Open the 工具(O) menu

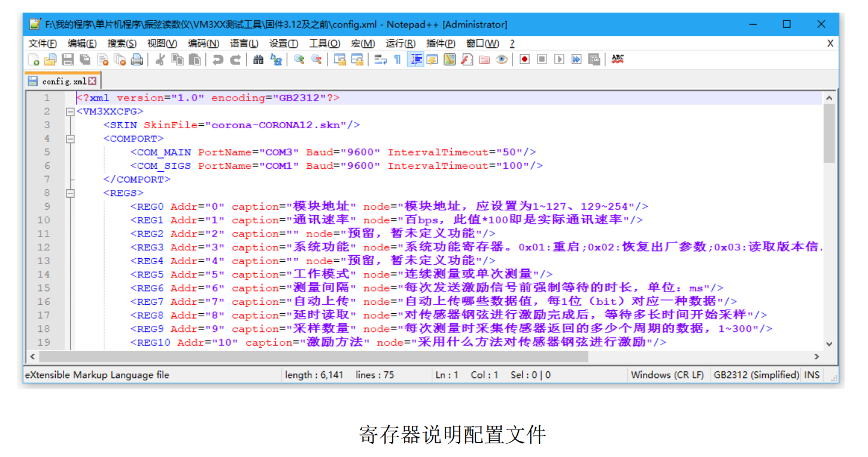click(324, 43)
